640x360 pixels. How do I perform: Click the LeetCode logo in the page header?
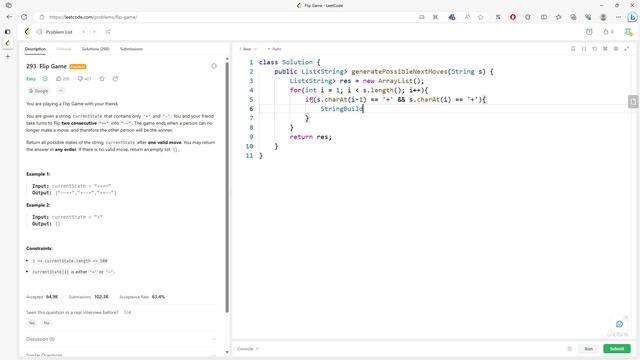[27, 31]
